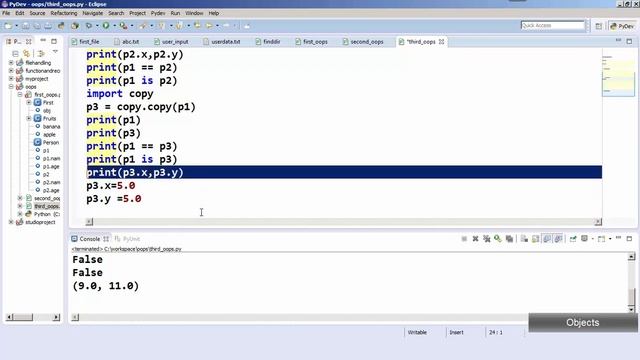Expand the myproject project node
Image resolution: width=640 pixels, height=360 pixels.
pos(11,78)
